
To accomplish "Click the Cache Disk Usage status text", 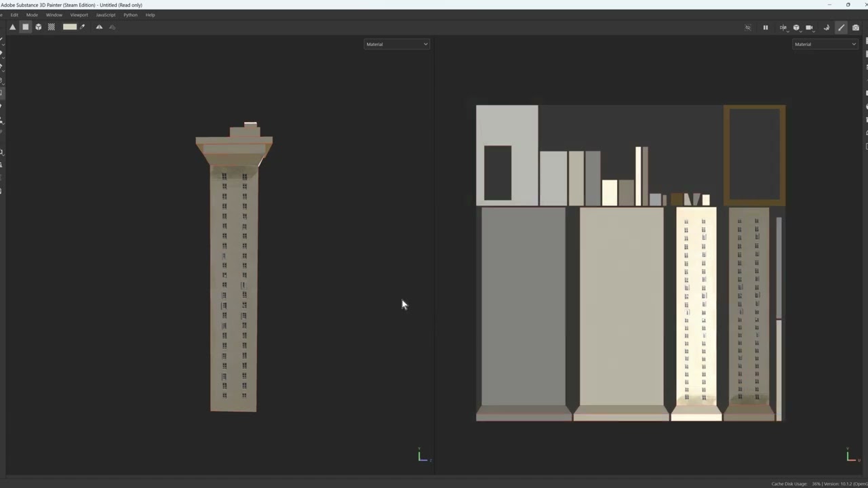I will pyautogui.click(x=790, y=484).
